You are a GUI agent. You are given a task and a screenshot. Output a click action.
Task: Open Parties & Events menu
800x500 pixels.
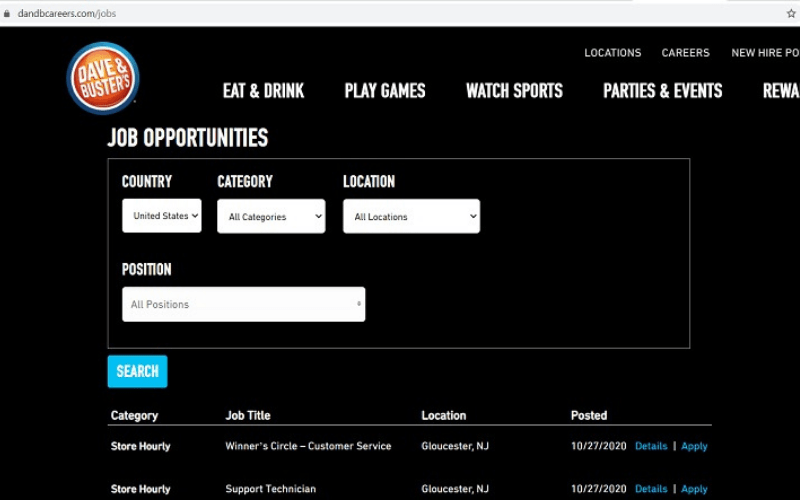(x=663, y=91)
